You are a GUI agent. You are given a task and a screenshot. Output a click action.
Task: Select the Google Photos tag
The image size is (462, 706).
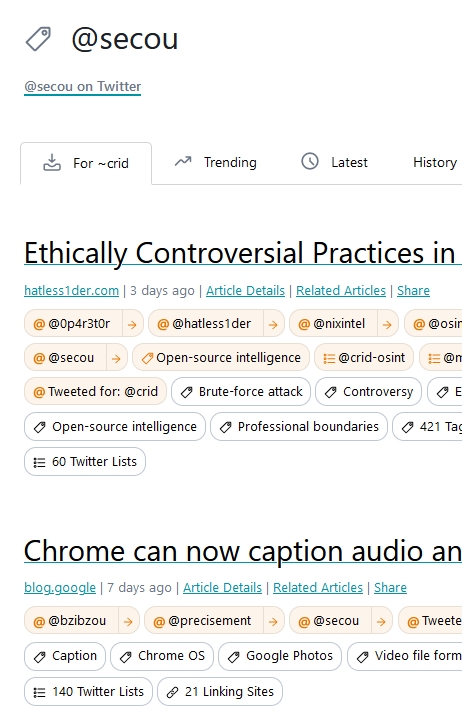pos(280,656)
